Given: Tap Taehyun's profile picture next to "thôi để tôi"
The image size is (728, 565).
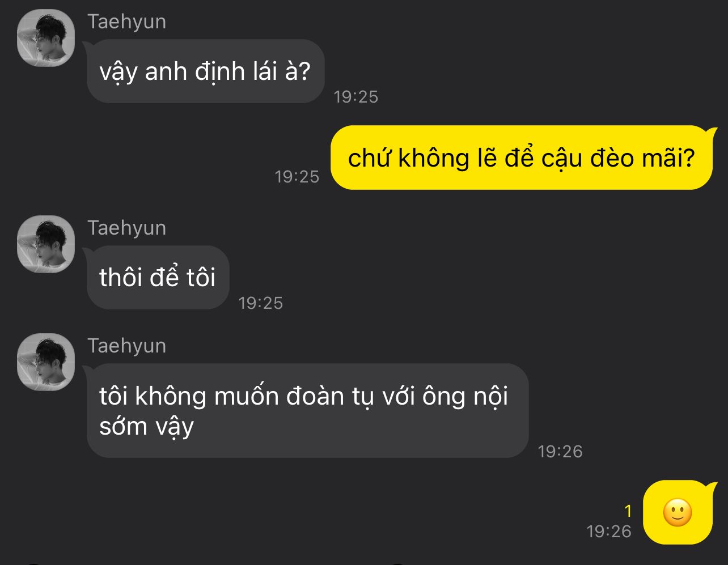Looking at the screenshot, I should (46, 244).
